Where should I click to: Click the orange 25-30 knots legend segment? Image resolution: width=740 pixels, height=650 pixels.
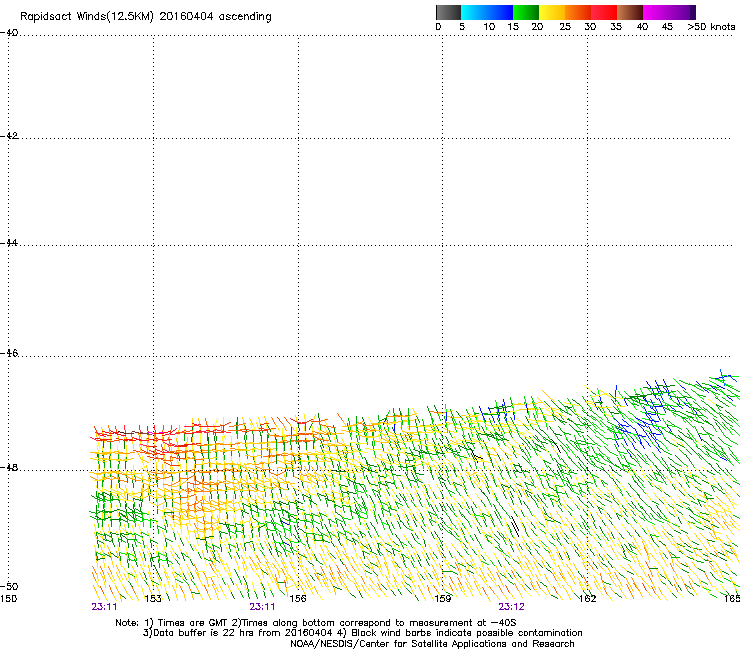click(x=578, y=12)
